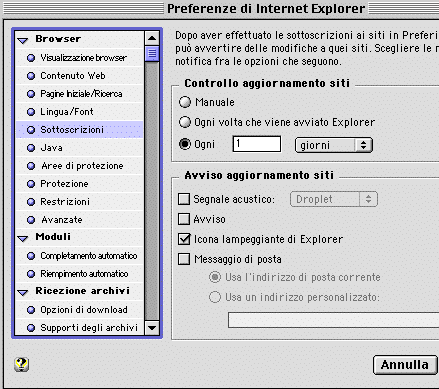This screenshot has height=389, width=439.
Task: Tick the Messaggio di posta checkbox
Action: click(184, 259)
